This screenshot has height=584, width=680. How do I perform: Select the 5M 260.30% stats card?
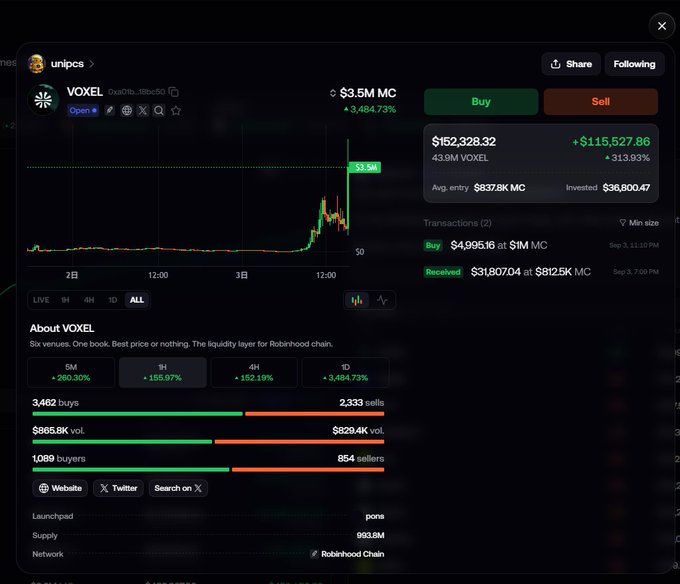pyautogui.click(x=71, y=372)
